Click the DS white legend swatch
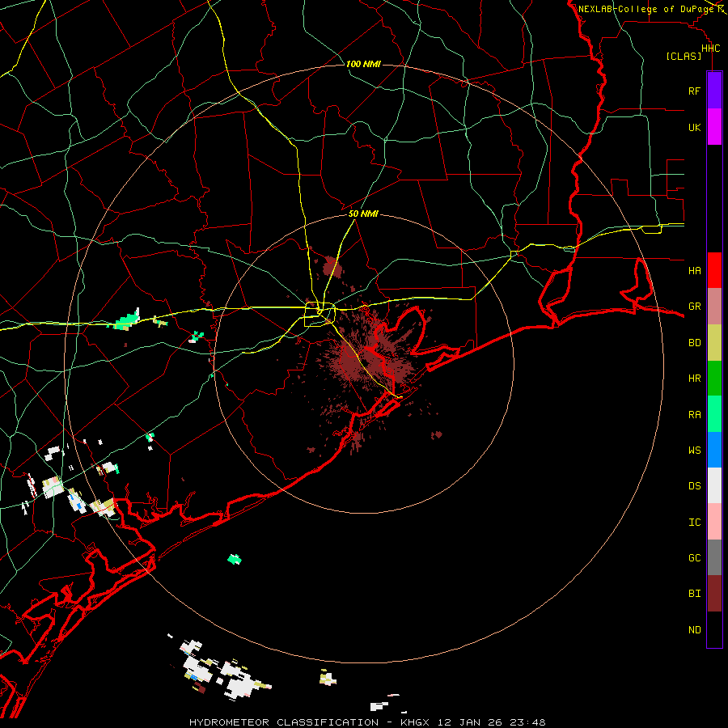The image size is (728, 728). (714, 485)
